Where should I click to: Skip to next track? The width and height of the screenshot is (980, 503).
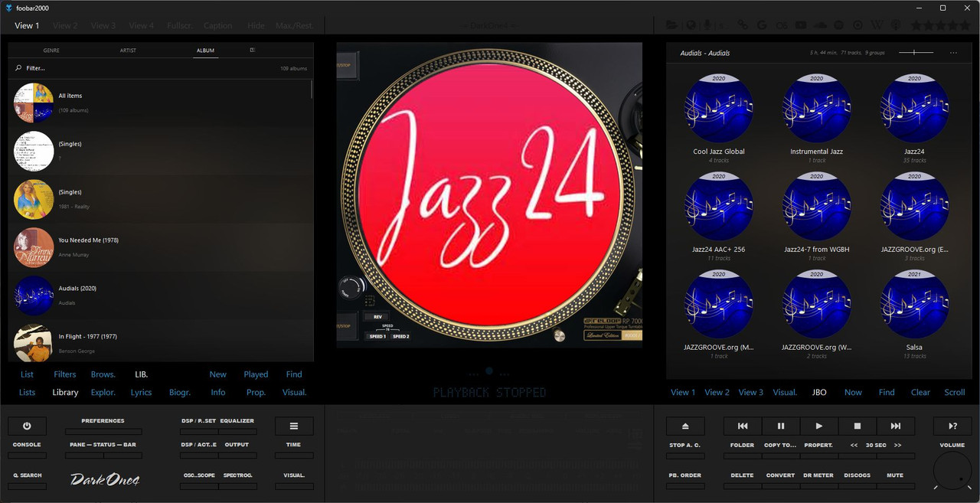[896, 426]
